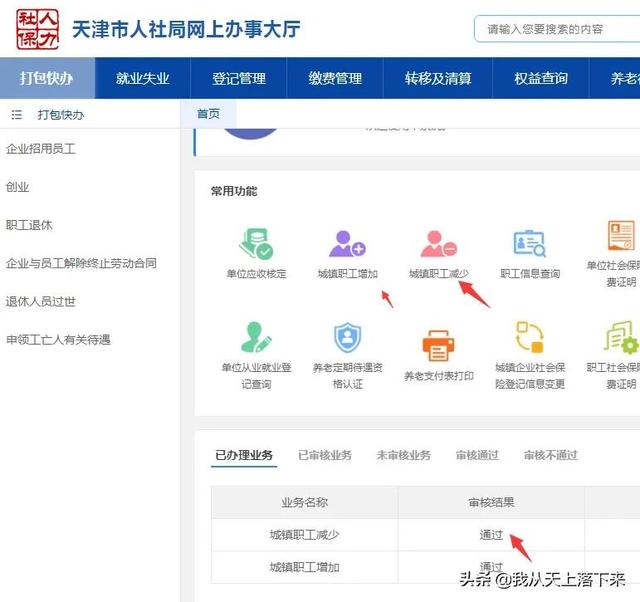Open 企业招用员工 in the sidebar
Image resolution: width=640 pixels, height=602 pixels.
pyautogui.click(x=41, y=149)
